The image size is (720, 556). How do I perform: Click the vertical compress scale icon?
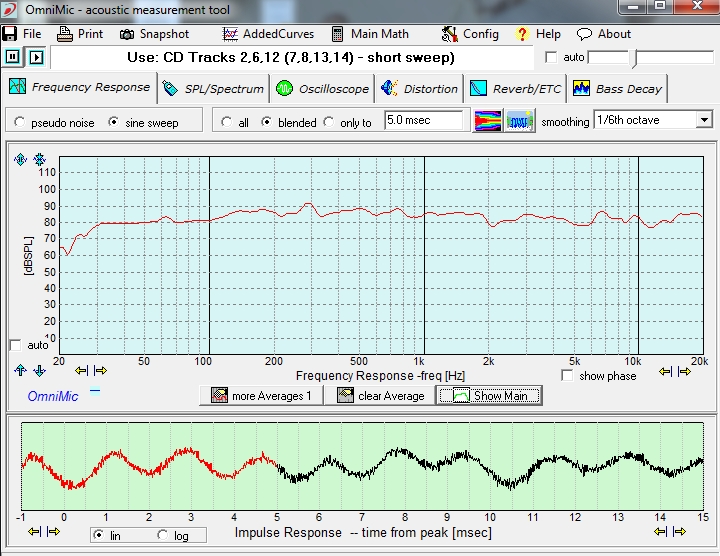[x=39, y=159]
